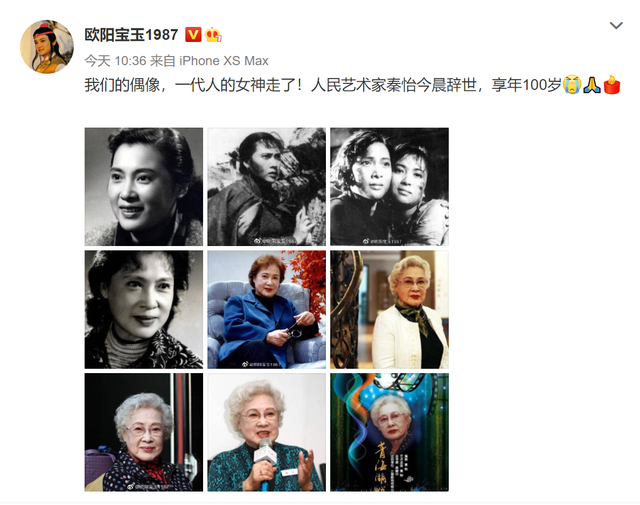Open the colorful film poster thumbnail
The image size is (640, 505).
click(x=389, y=432)
